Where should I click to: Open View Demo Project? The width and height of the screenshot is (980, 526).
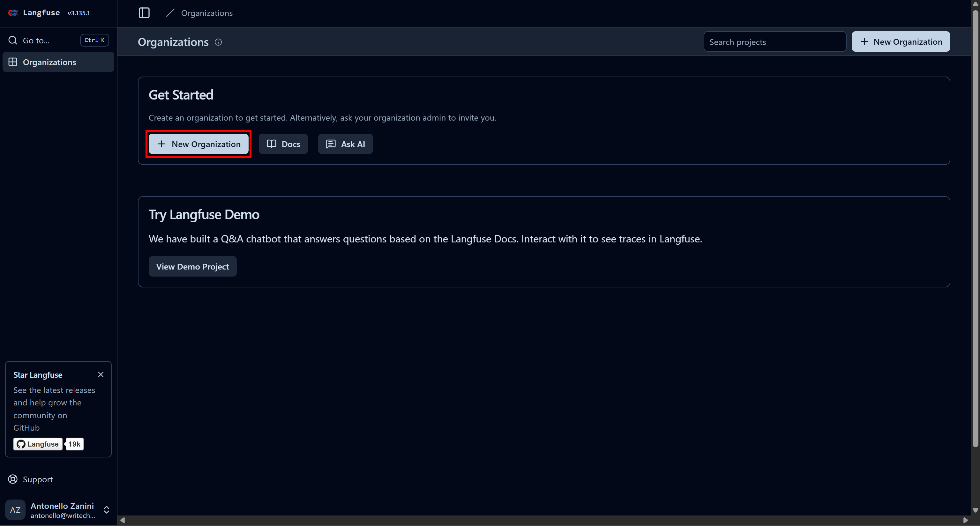pyautogui.click(x=192, y=266)
